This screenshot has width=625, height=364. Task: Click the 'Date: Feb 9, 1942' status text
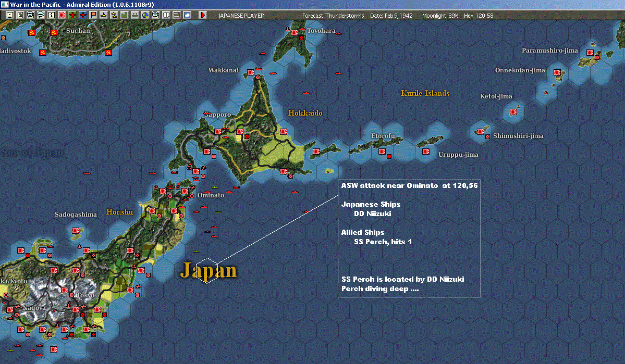coord(391,16)
